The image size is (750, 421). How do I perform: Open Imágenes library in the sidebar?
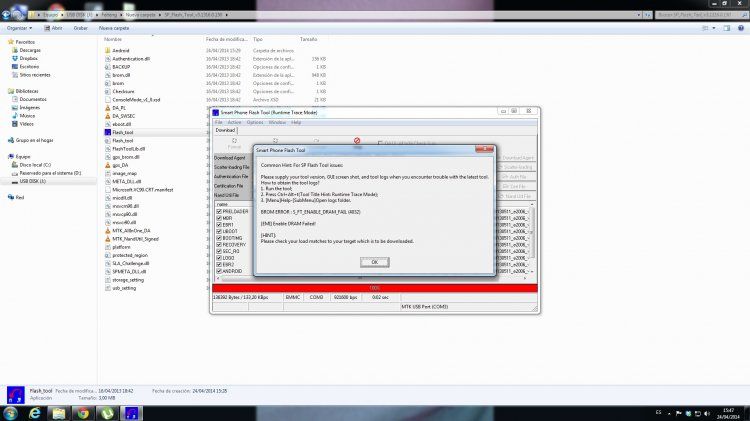29,107
